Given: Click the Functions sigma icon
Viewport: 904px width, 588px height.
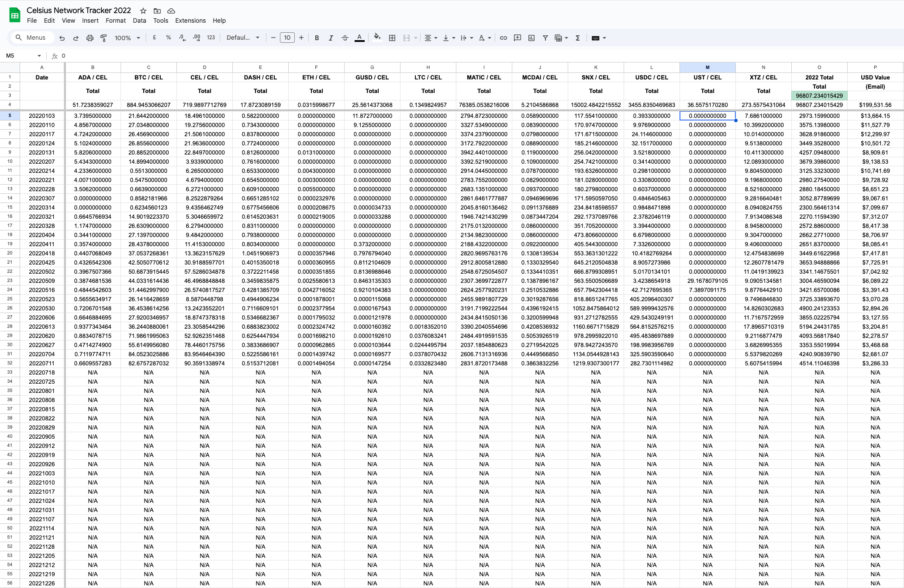Looking at the screenshot, I should (577, 38).
